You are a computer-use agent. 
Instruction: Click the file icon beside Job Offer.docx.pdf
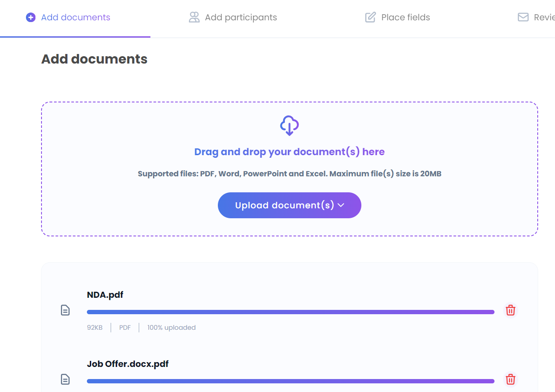tap(65, 379)
